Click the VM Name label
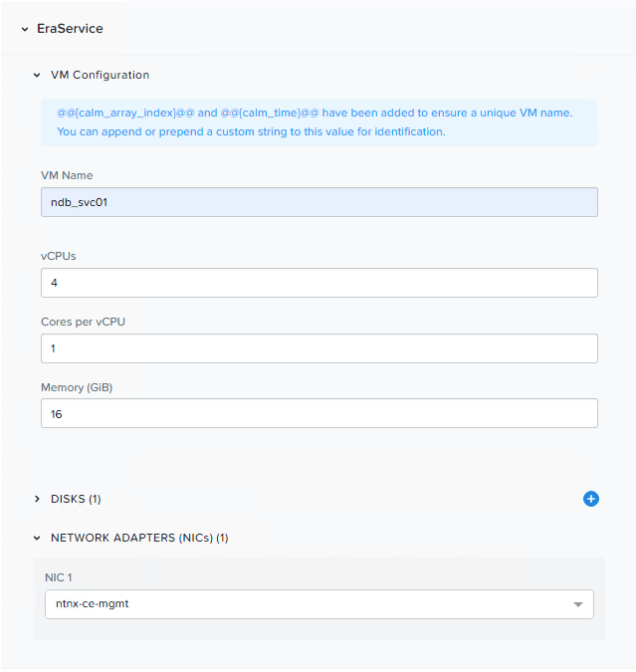Viewport: 636px width, 672px height. pos(67,175)
